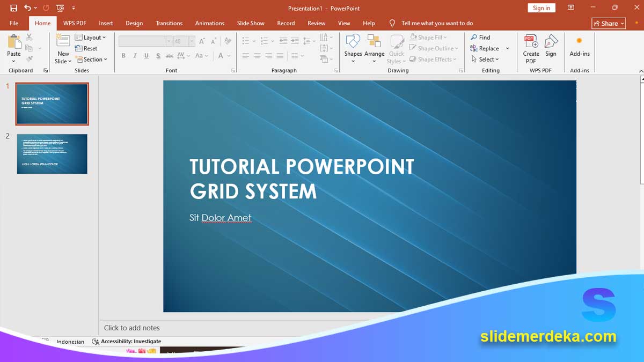Screen dimensions: 644x362
Task: Open Quick Styles gallery
Action: 397,49
